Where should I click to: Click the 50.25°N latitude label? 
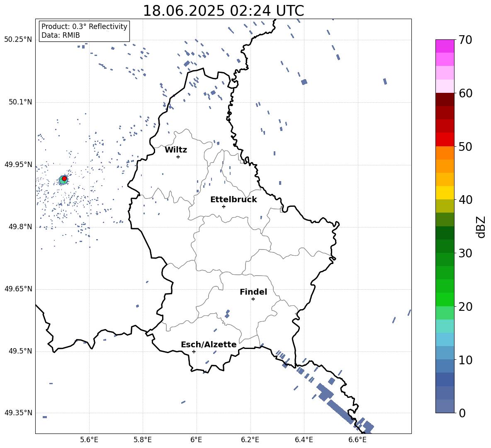18,40
